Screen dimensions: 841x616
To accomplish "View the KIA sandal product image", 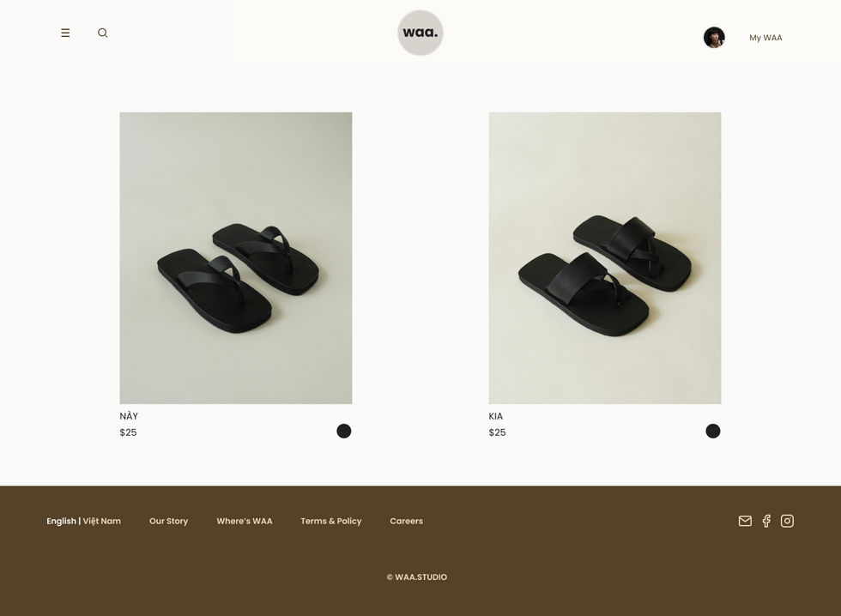I will pyautogui.click(x=605, y=258).
